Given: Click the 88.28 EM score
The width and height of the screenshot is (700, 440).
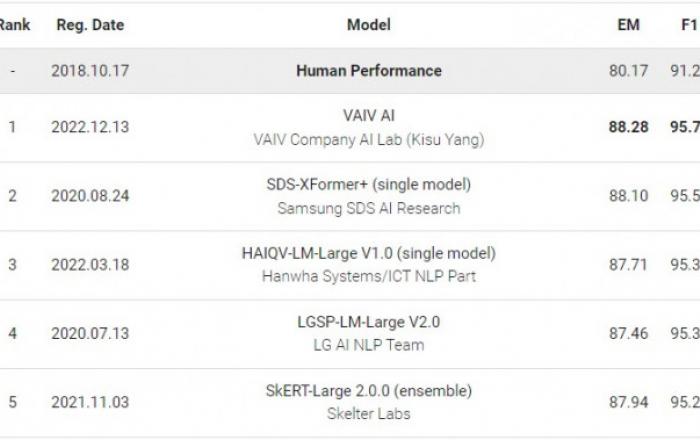Looking at the screenshot, I should (x=628, y=127).
